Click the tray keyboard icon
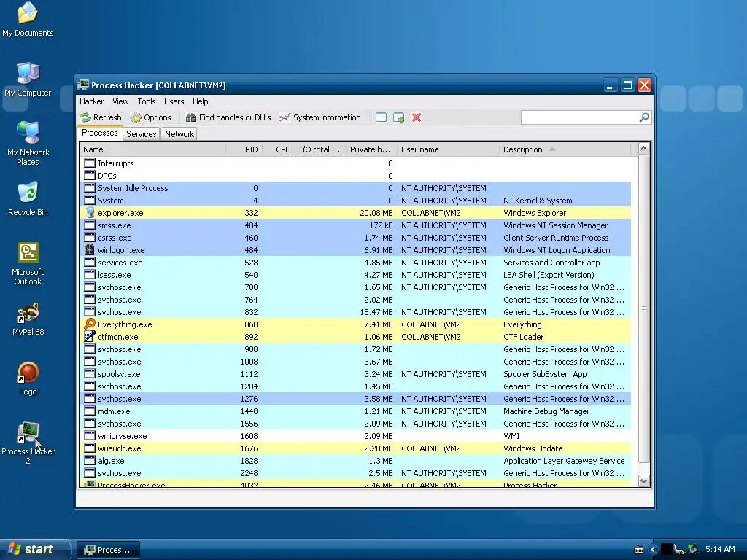The height and width of the screenshot is (560, 747). click(x=639, y=550)
